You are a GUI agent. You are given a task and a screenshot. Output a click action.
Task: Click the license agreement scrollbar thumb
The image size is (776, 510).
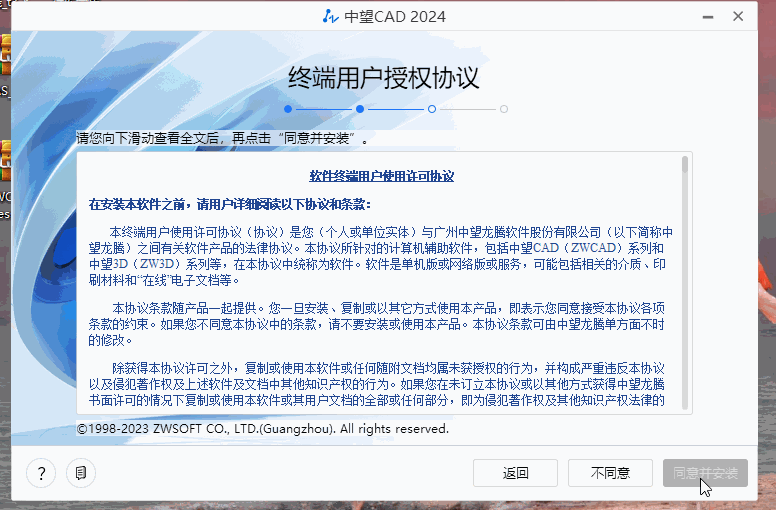tap(685, 164)
